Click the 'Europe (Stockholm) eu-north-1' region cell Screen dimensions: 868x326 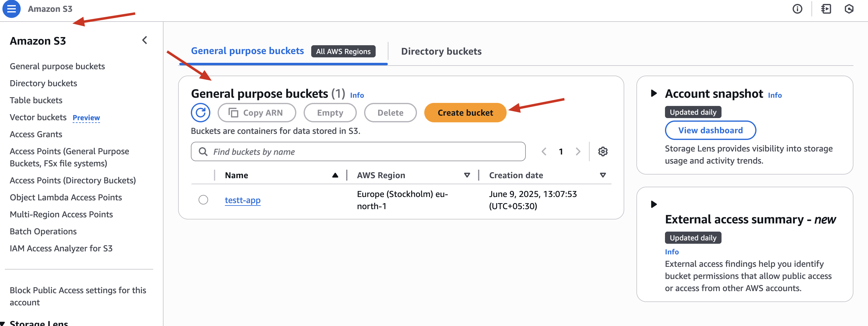(403, 200)
